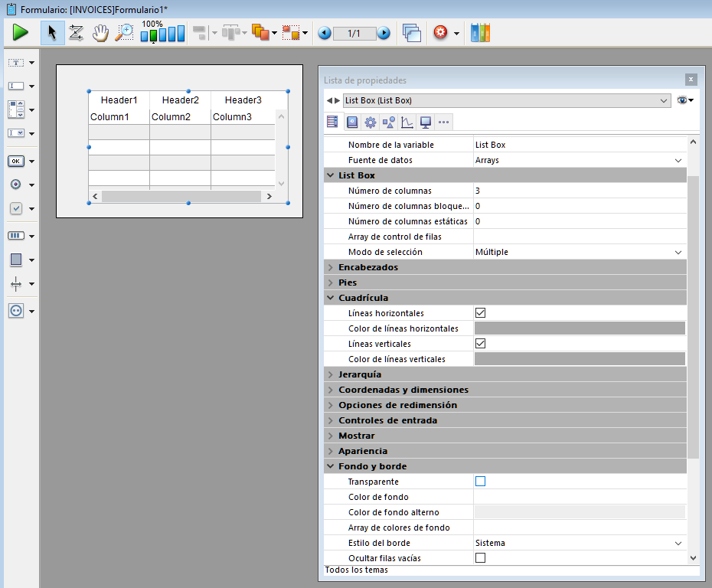Go to the next form page arrow

tap(384, 33)
